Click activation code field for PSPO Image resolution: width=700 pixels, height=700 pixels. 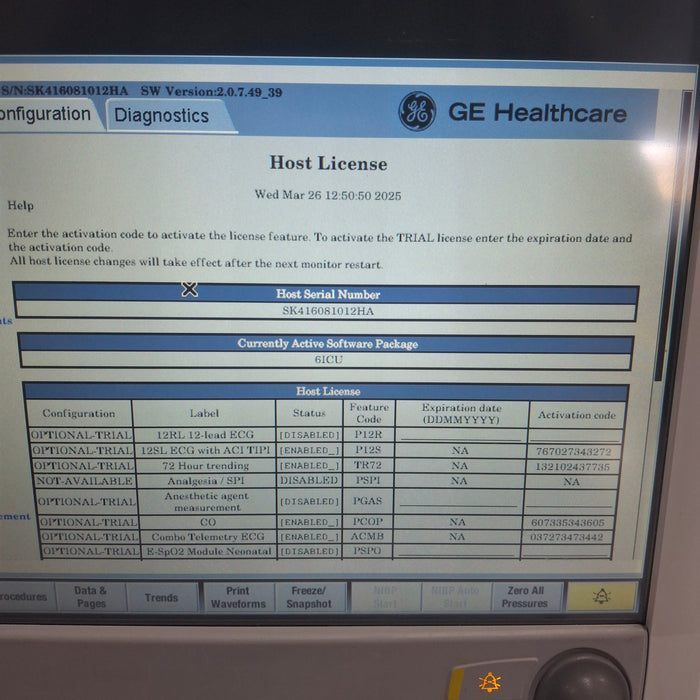tap(566, 552)
